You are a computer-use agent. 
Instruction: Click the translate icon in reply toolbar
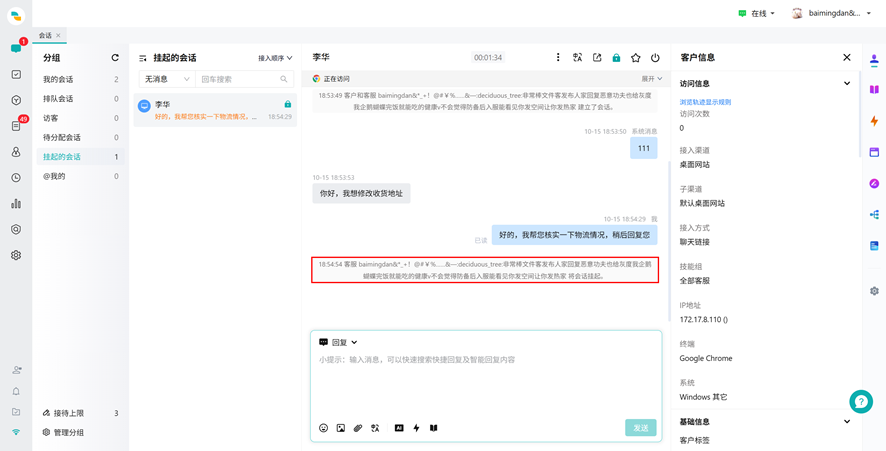pyautogui.click(x=375, y=428)
